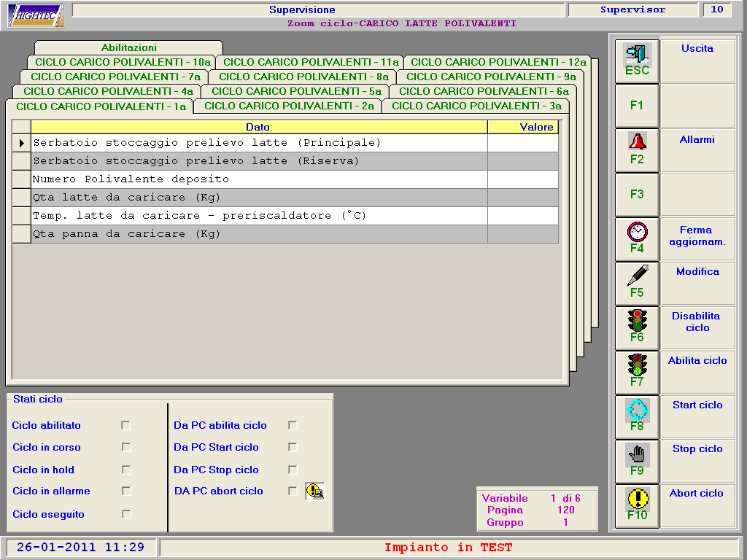747x560 pixels.
Task: Click the Impianto in TEST status message
Action: pyautogui.click(x=449, y=548)
